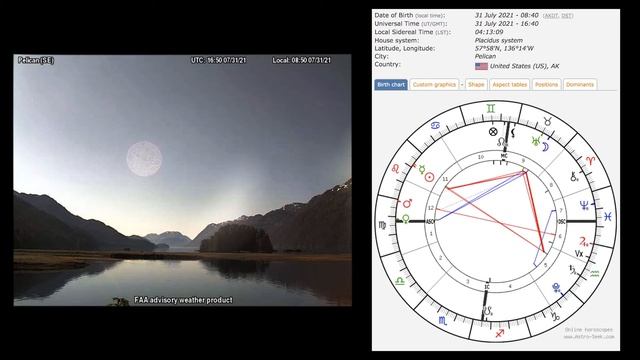The height and width of the screenshot is (360, 640).
Task: Select the green Uranus planet glyph
Action: [x=536, y=141]
